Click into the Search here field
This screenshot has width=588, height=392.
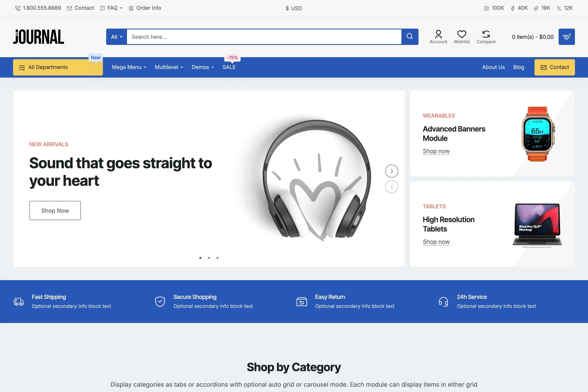click(264, 37)
